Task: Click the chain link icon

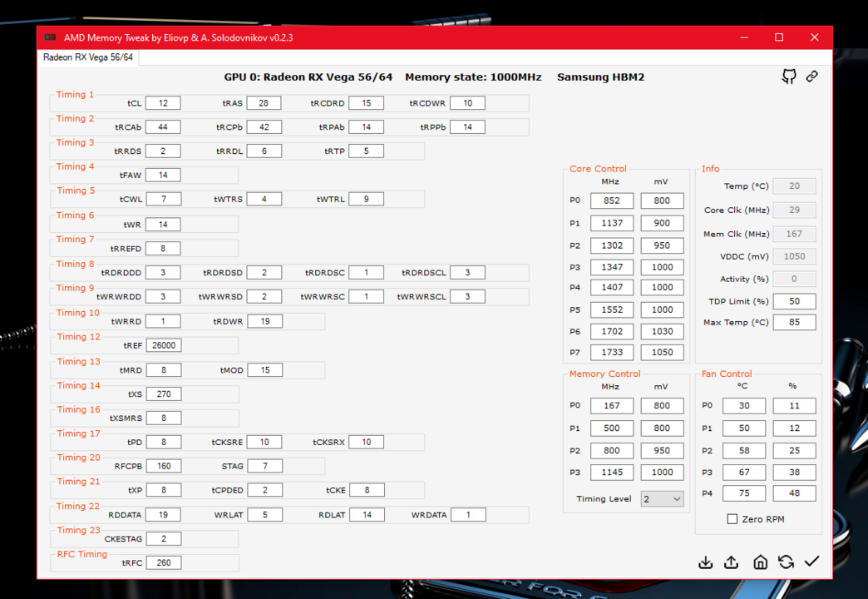Action: click(812, 77)
